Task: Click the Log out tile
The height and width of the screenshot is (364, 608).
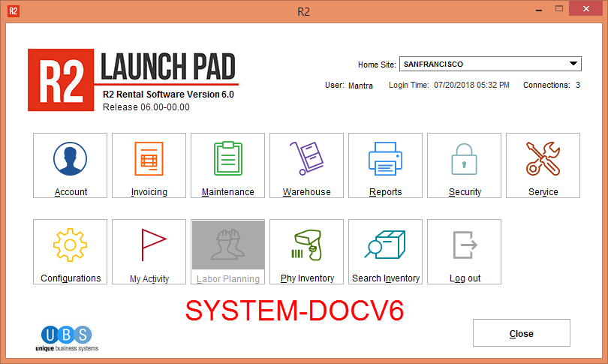Action: (464, 252)
